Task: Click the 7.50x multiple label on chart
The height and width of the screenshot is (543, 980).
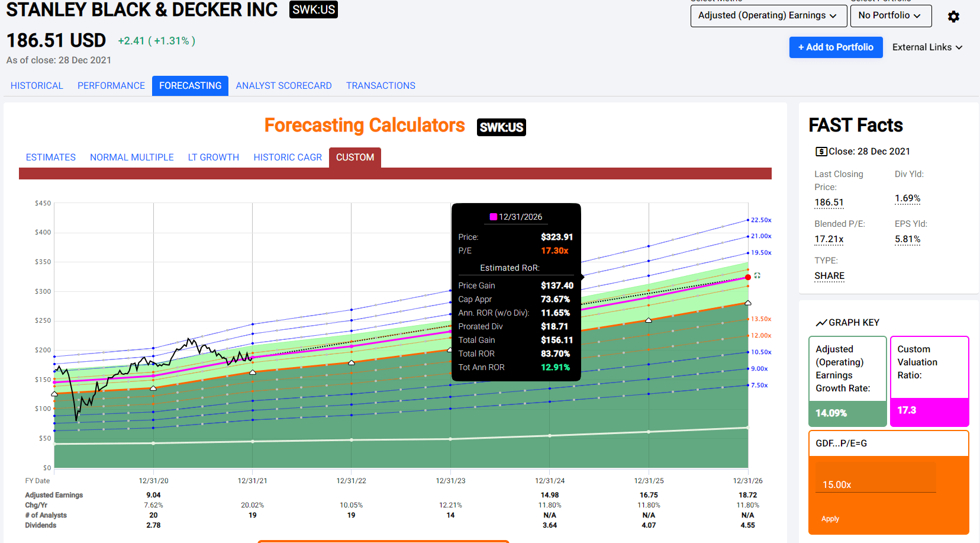Action: click(759, 385)
